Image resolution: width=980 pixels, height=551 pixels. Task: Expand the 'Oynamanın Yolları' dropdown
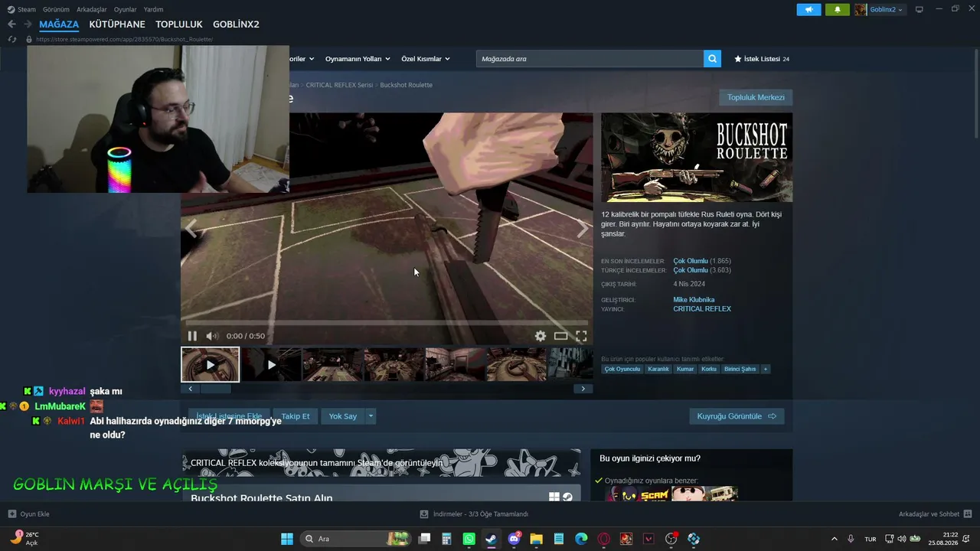[x=358, y=59]
